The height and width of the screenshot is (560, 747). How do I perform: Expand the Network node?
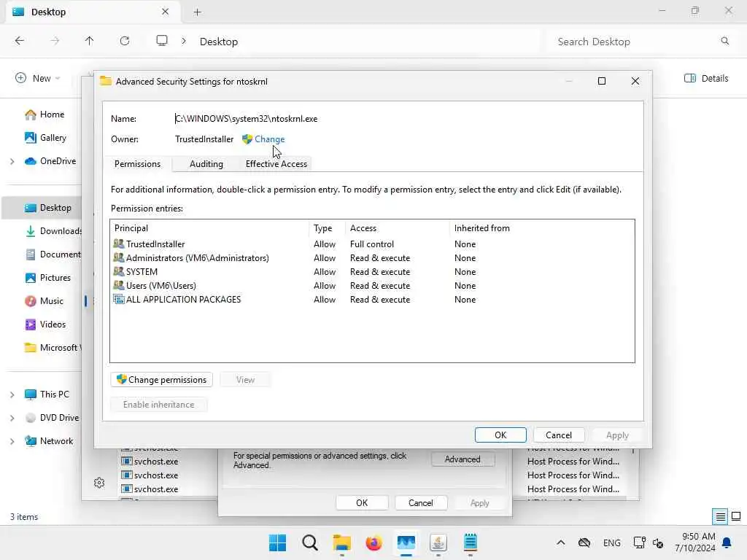pyautogui.click(x=12, y=441)
